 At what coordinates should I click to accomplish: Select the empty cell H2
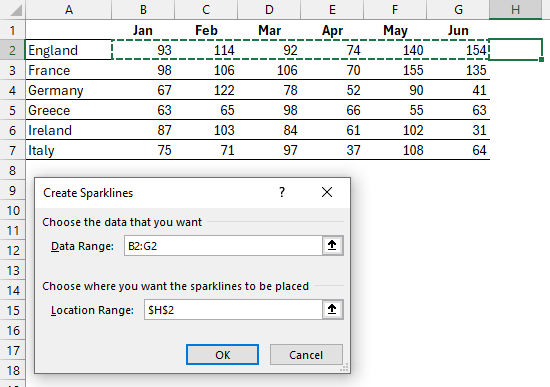(x=515, y=50)
